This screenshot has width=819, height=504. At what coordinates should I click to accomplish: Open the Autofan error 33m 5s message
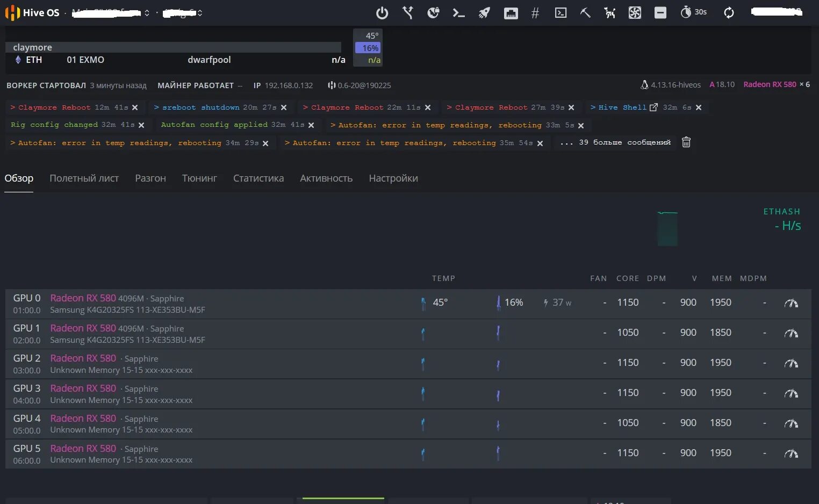[x=452, y=125]
